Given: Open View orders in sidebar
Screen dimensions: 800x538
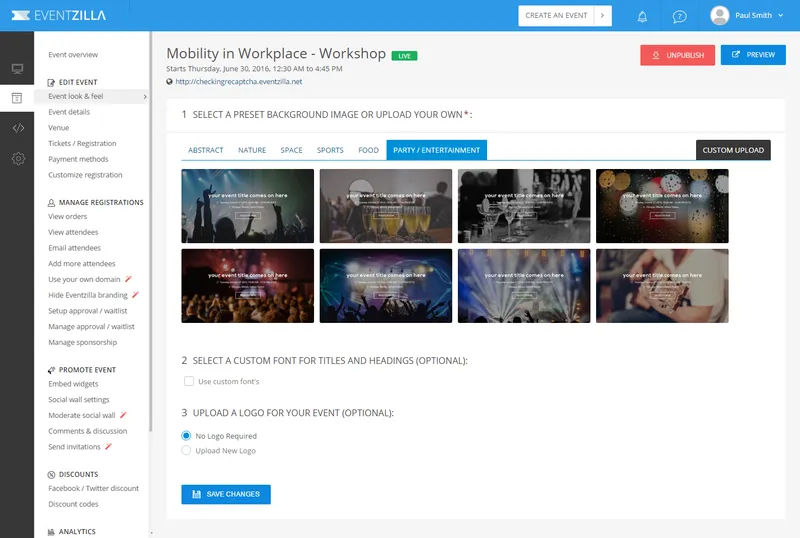Looking at the screenshot, I should [x=67, y=216].
